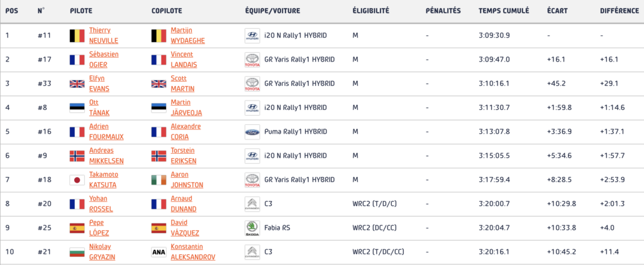The image size is (644, 265).
Task: Click the ANA badge beside Konstantin Aleksandrov
Action: click(x=158, y=252)
